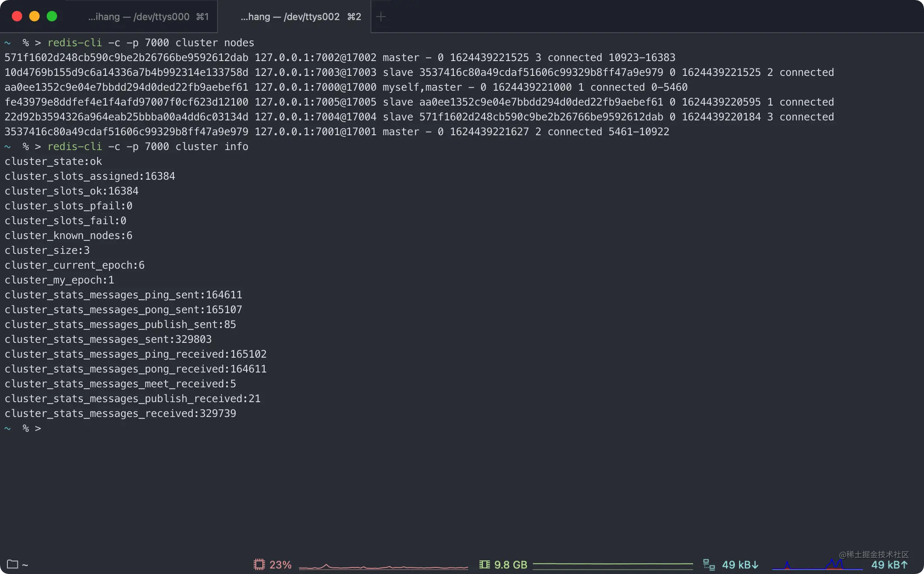The image size is (924, 574).
Task: Click the cluster_known_nodes:6 line
Action: pos(68,236)
